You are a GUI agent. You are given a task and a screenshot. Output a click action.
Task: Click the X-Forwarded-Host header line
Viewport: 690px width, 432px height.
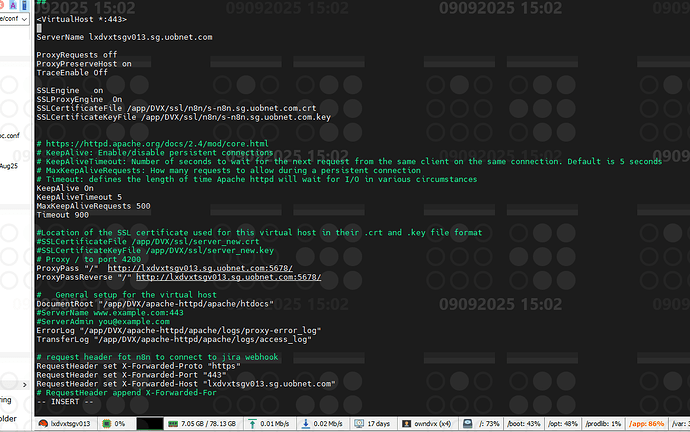coord(186,384)
